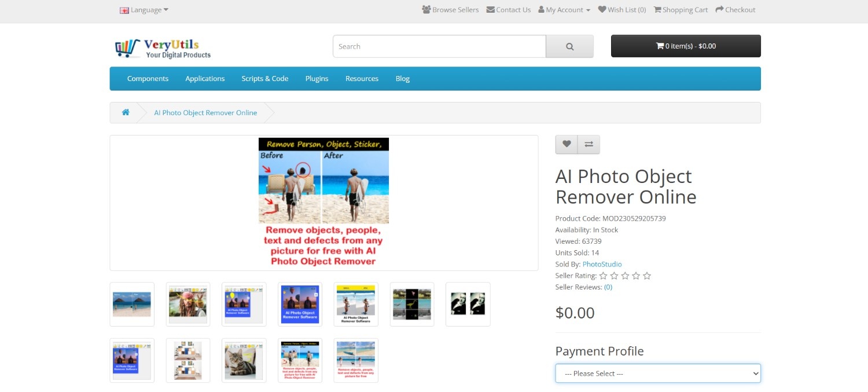This screenshot has width=868, height=392.
Task: Open Plugins menu
Action: click(x=317, y=79)
